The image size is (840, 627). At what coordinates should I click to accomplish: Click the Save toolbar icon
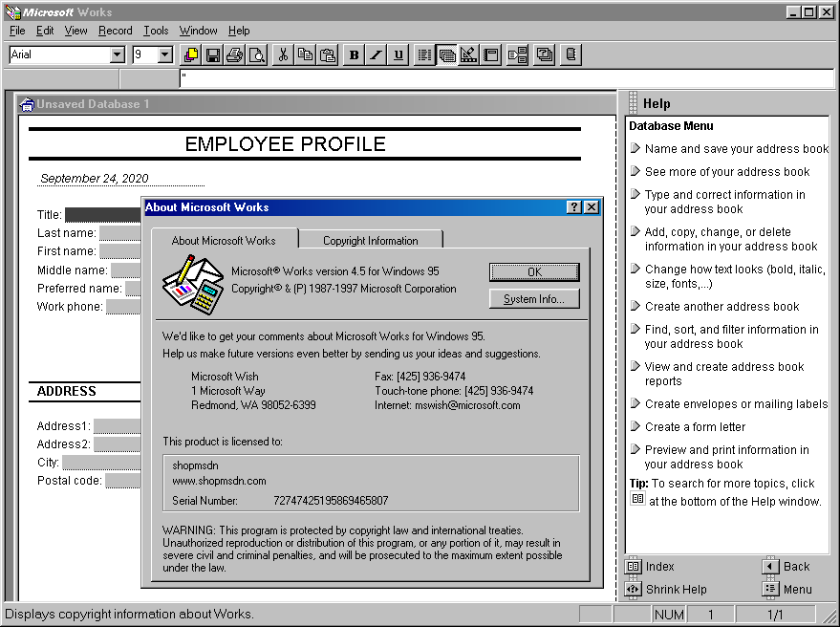tap(213, 55)
